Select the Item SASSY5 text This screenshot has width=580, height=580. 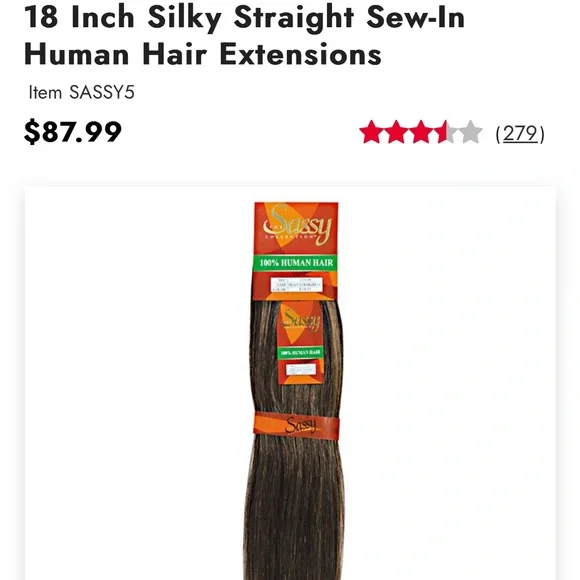coord(81,92)
